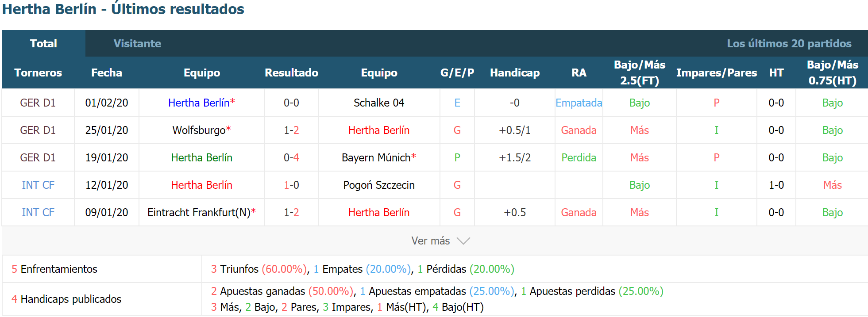Viewport: 868px width, 317px height.
Task: Open Hertha Berlín link in Schalke 04 match
Action: click(x=199, y=103)
